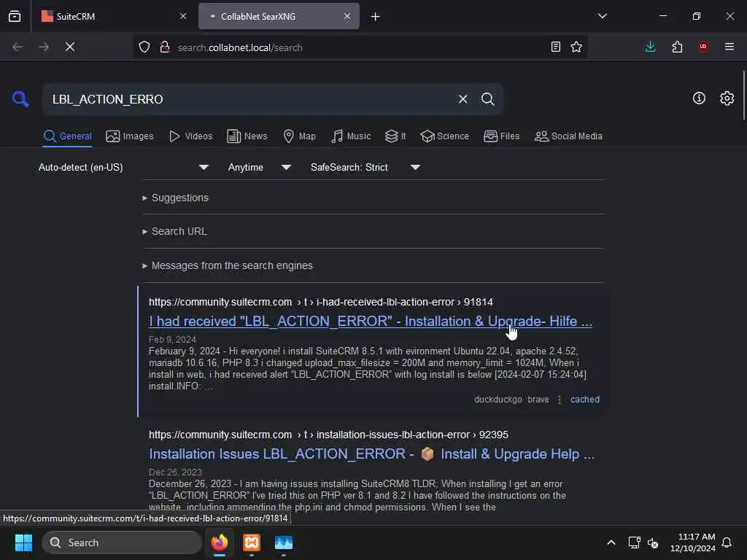Switch to Files search category
This screenshot has height=560, width=747.
point(502,136)
